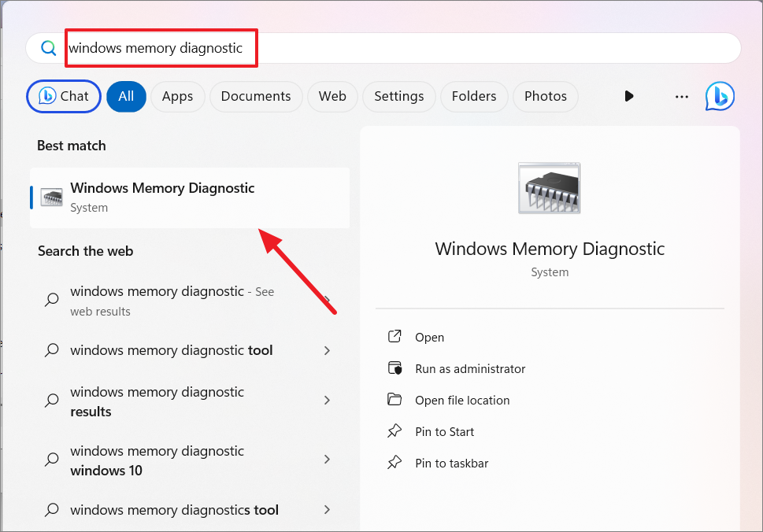Click the Bing icon at top right
This screenshot has height=532, width=763.
720,96
